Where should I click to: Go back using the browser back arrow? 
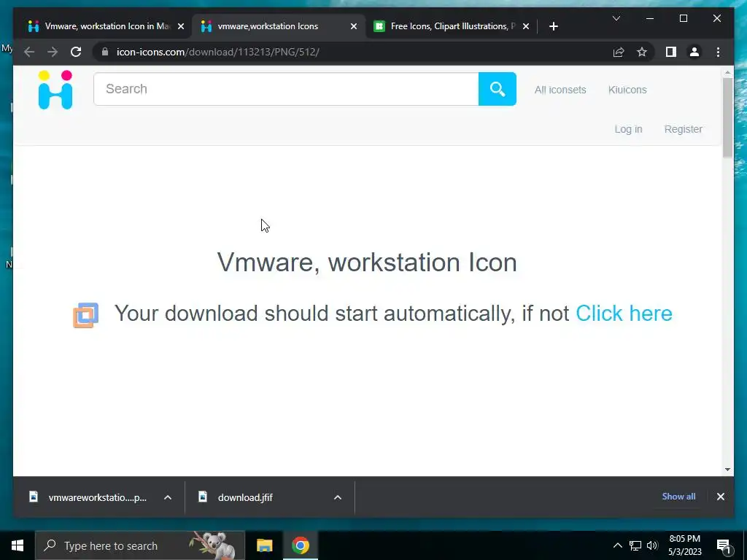[29, 52]
